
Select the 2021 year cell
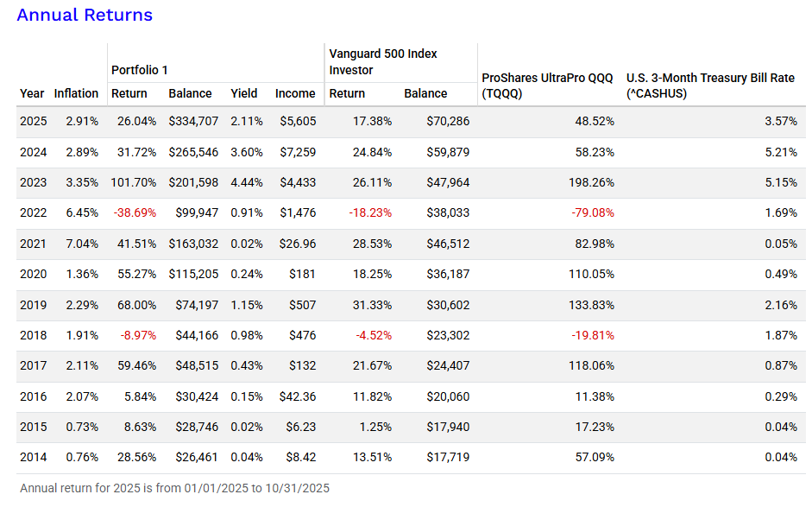33,244
